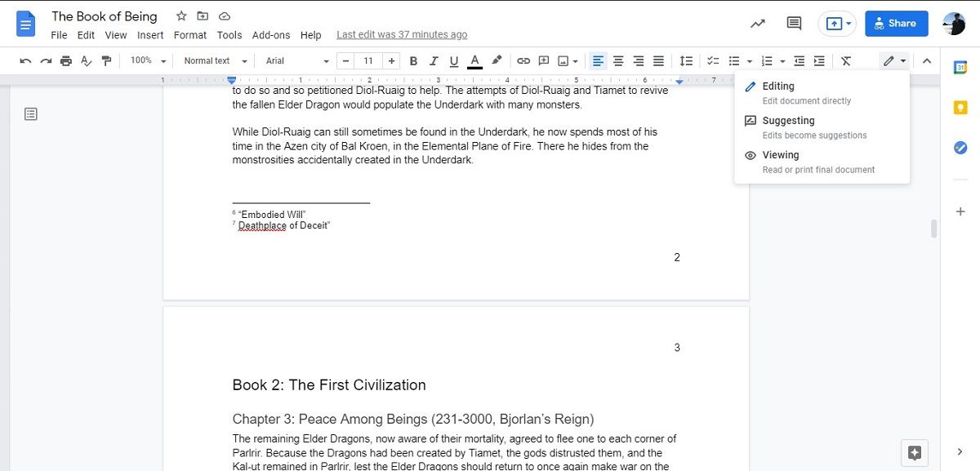This screenshot has height=471, width=980.
Task: Click the insert link icon
Action: click(523, 61)
